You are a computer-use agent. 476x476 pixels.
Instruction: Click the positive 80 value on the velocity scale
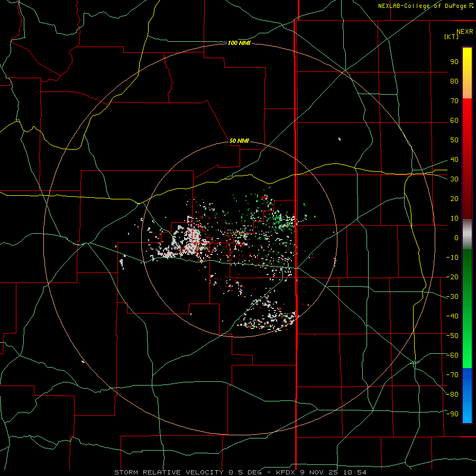click(x=454, y=81)
